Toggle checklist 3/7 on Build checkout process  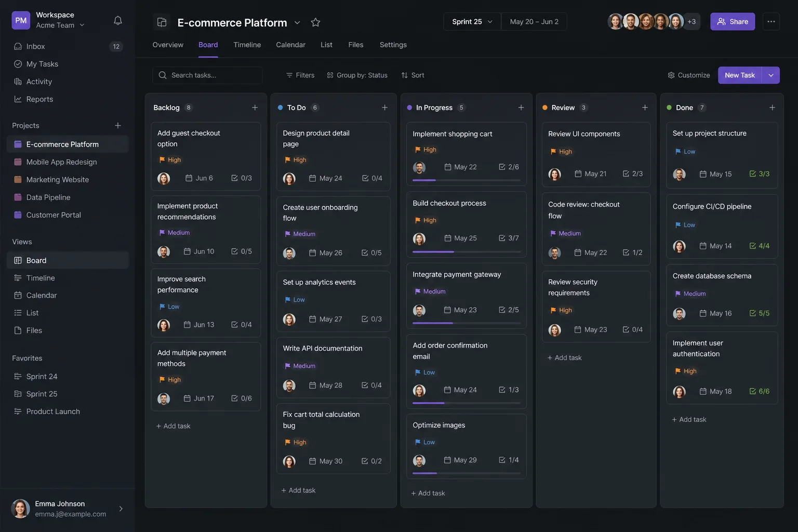pos(509,238)
